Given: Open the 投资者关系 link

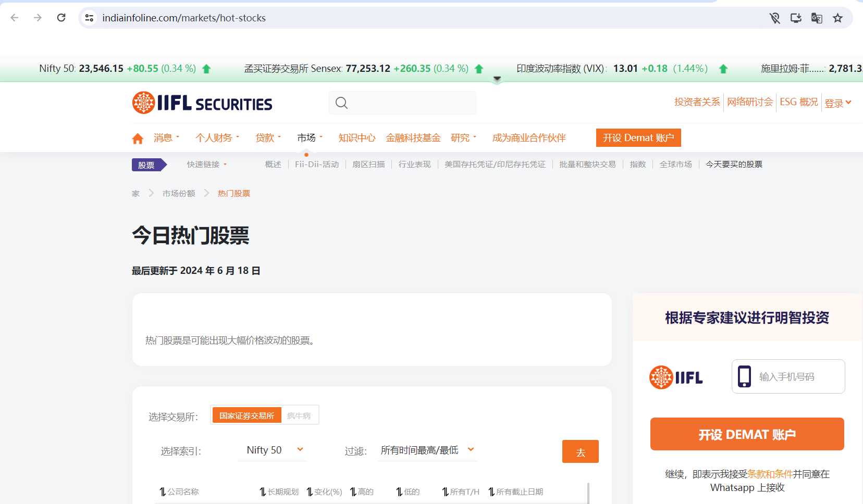Looking at the screenshot, I should [x=697, y=102].
